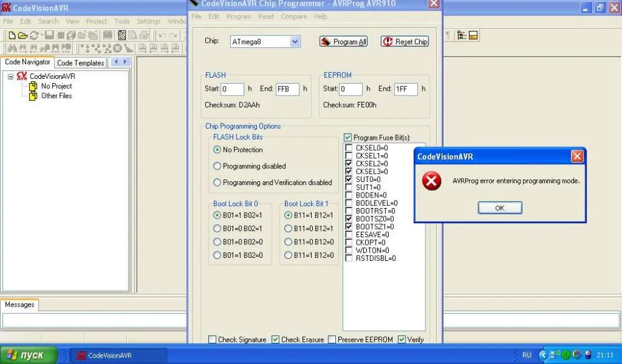622x364 pixels.
Task: Click the FLASH End address field
Action: (287, 89)
